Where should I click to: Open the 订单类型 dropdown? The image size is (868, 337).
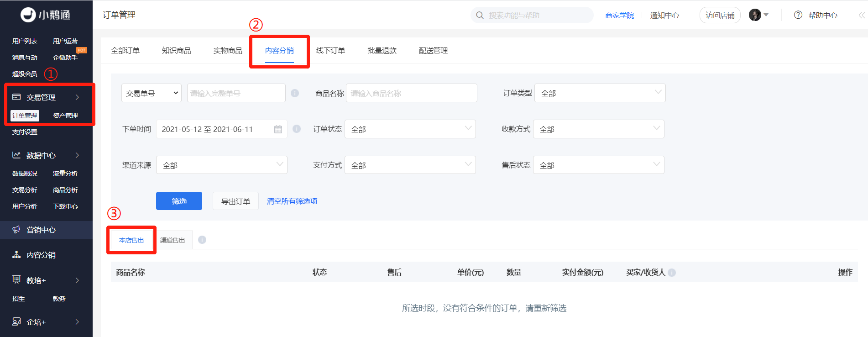[x=600, y=93]
